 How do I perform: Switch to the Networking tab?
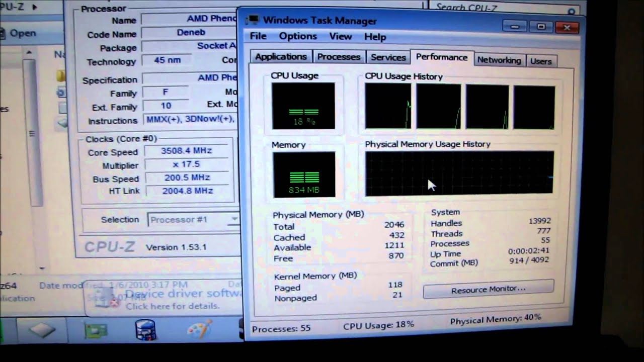tap(499, 60)
